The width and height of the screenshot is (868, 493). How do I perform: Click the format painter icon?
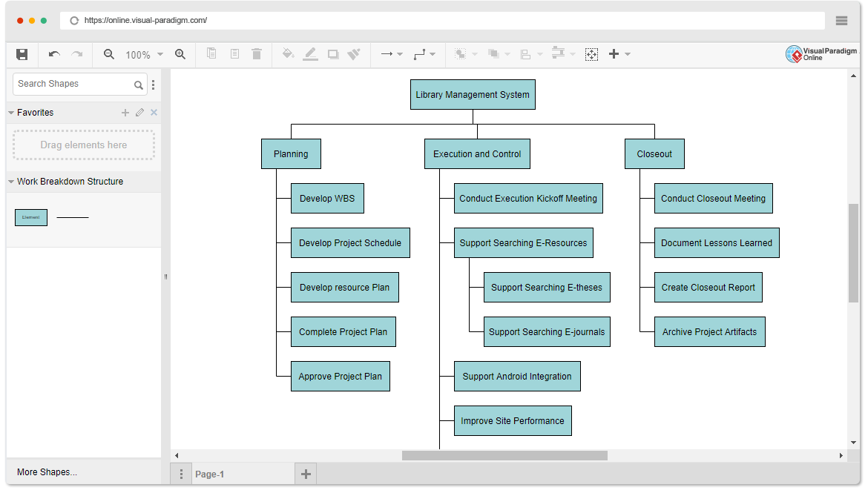point(354,53)
